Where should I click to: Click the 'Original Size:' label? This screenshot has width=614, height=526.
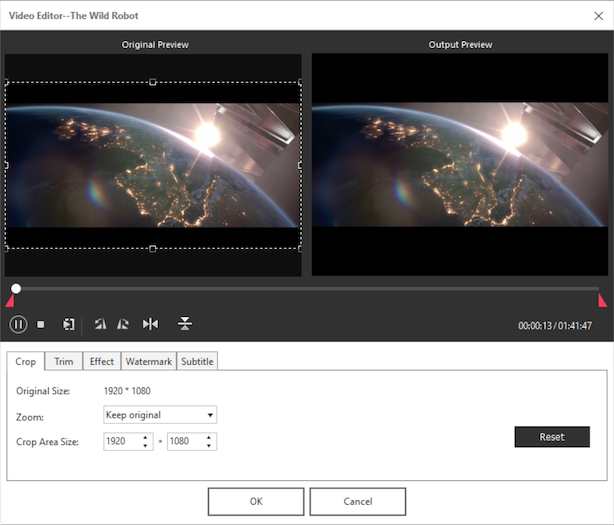click(43, 391)
